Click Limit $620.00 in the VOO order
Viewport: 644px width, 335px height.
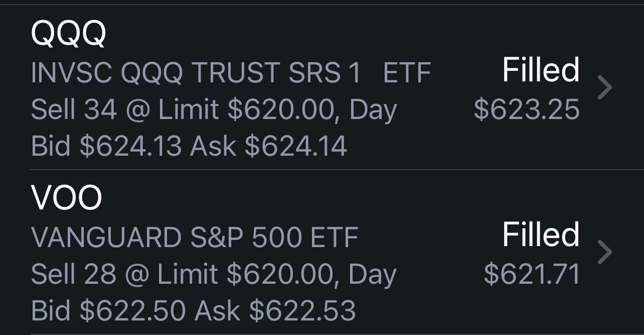click(x=245, y=274)
